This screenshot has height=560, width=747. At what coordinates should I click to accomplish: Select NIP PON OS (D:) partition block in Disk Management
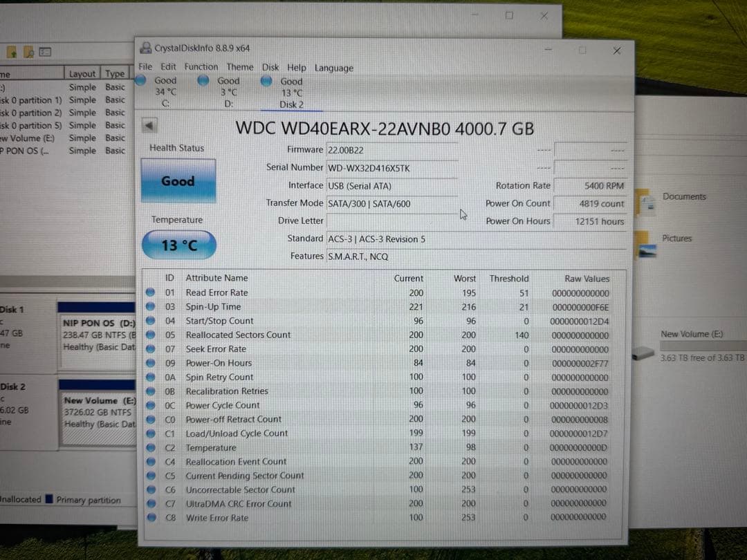coord(98,336)
